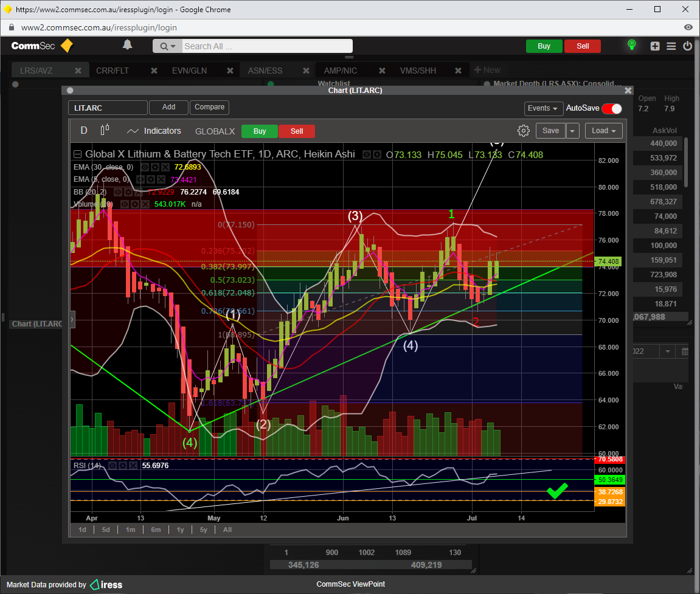
Task: Toggle visibility of Volume indicator
Action: coord(125,204)
